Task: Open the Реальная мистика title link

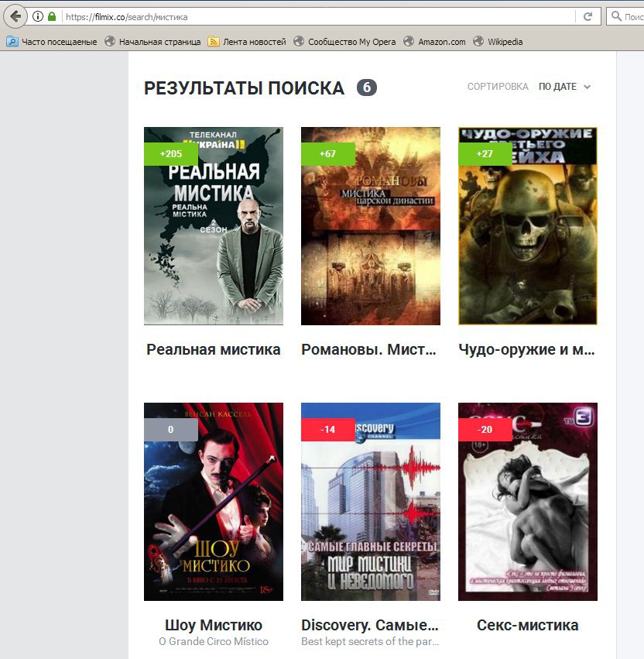Action: click(x=214, y=350)
